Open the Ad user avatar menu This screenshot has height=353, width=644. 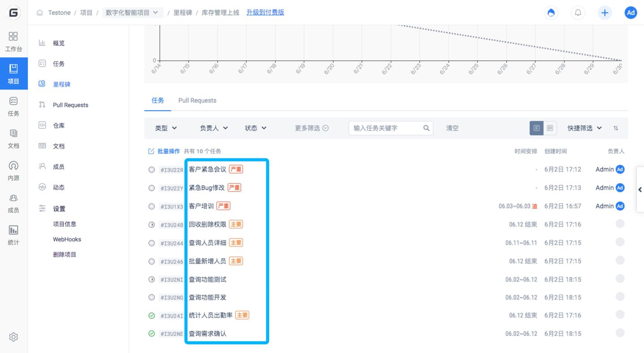tap(631, 13)
